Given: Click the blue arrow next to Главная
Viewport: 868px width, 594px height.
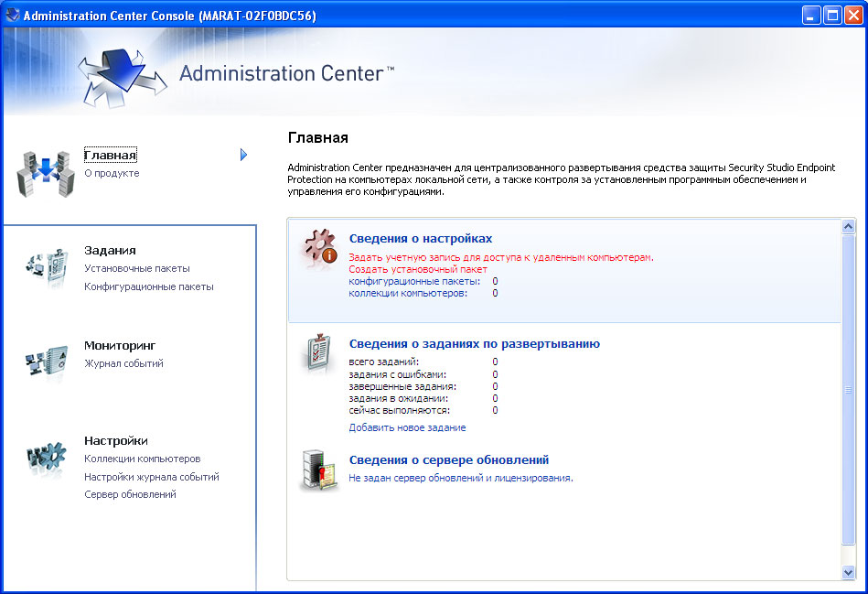Looking at the screenshot, I should point(243,155).
